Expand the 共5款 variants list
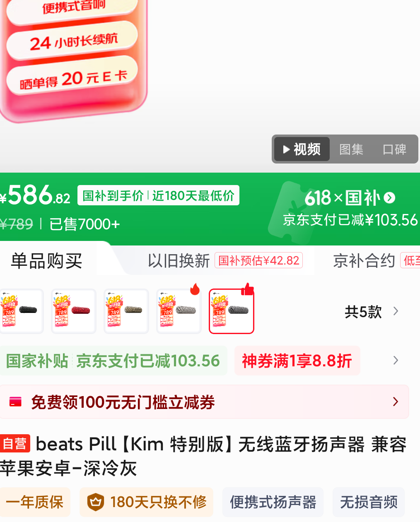Viewport: 420px width, 522px height. click(372, 312)
